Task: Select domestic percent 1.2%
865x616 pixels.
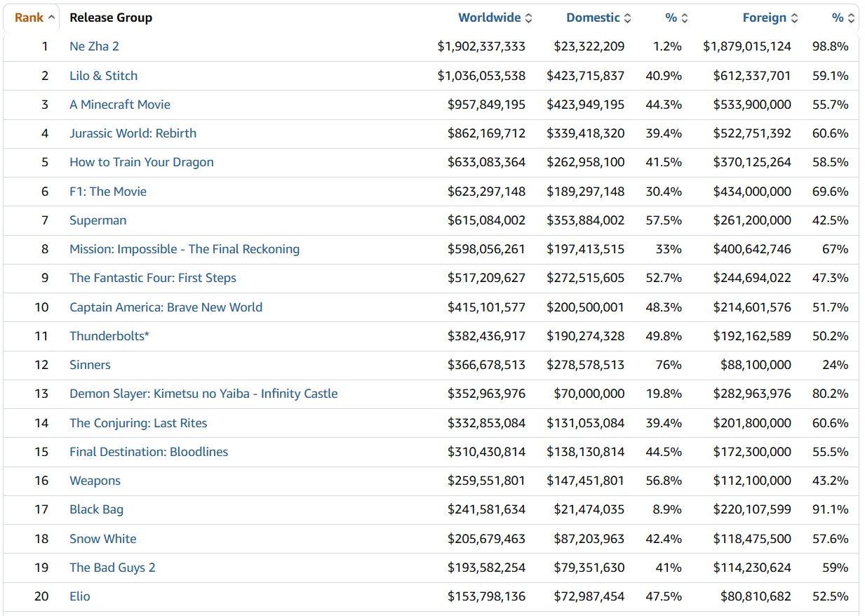Action: [x=667, y=46]
